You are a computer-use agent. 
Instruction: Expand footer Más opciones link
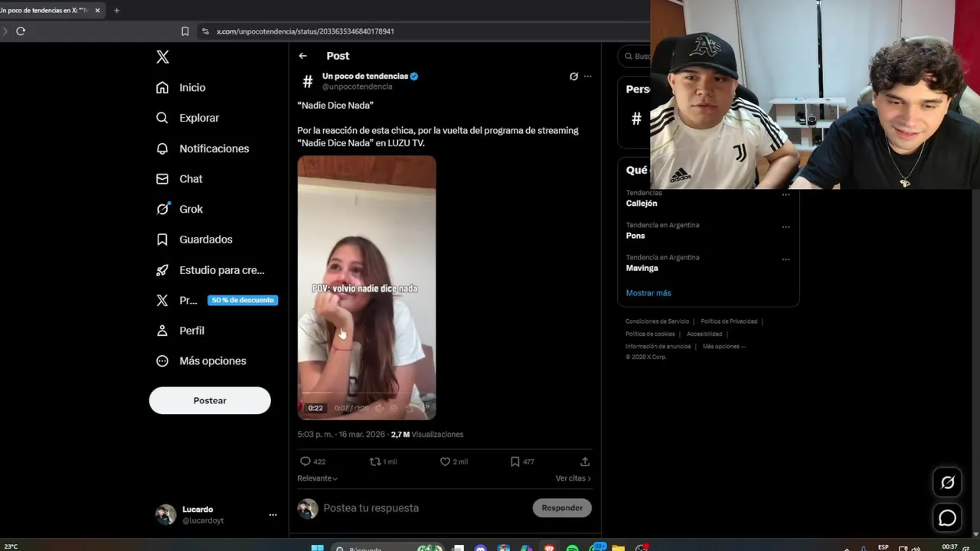click(724, 346)
